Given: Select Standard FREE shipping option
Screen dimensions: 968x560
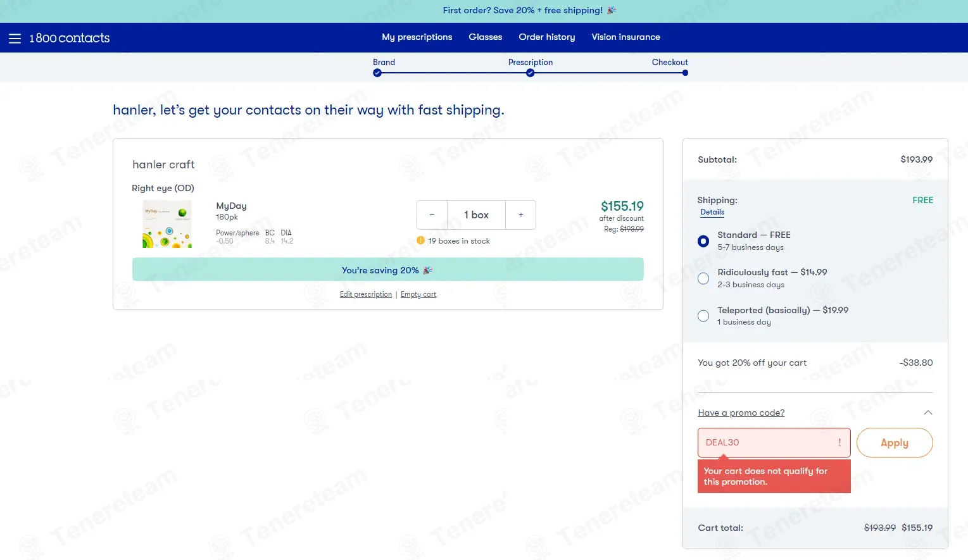Looking at the screenshot, I should [x=703, y=241].
